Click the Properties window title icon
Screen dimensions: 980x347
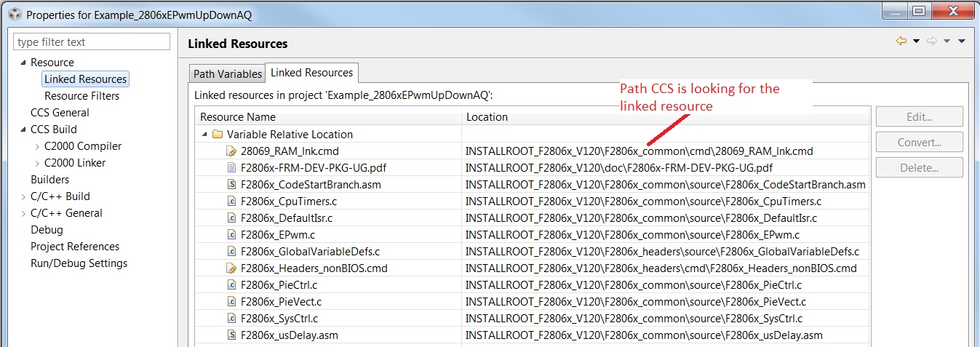[x=15, y=15]
